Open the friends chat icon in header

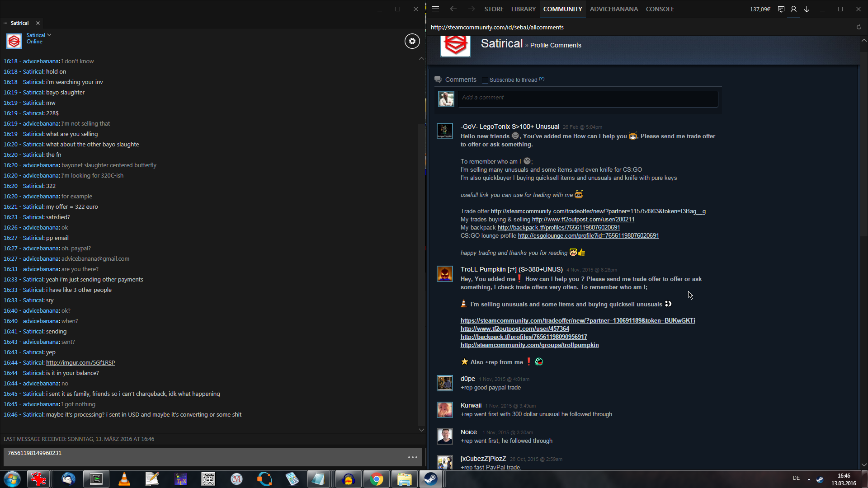(x=781, y=9)
